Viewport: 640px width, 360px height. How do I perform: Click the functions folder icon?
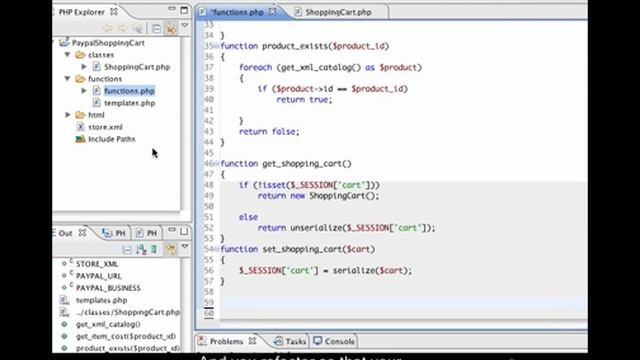point(80,79)
